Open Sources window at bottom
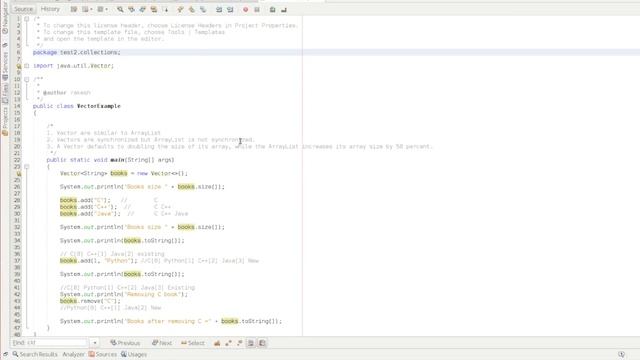The image size is (640, 360). 103,354
